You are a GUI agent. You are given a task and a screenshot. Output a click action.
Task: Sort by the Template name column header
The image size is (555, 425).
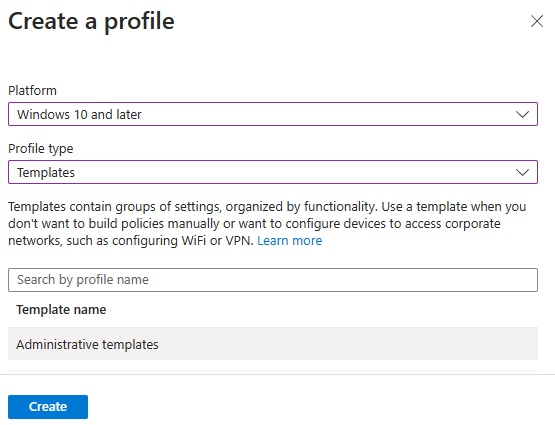pyautogui.click(x=61, y=310)
